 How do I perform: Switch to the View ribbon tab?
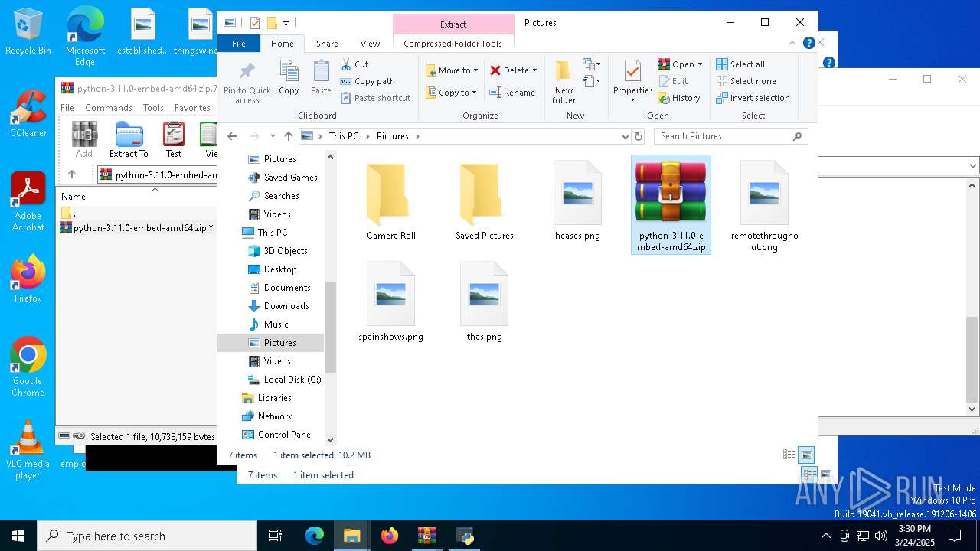click(x=370, y=44)
